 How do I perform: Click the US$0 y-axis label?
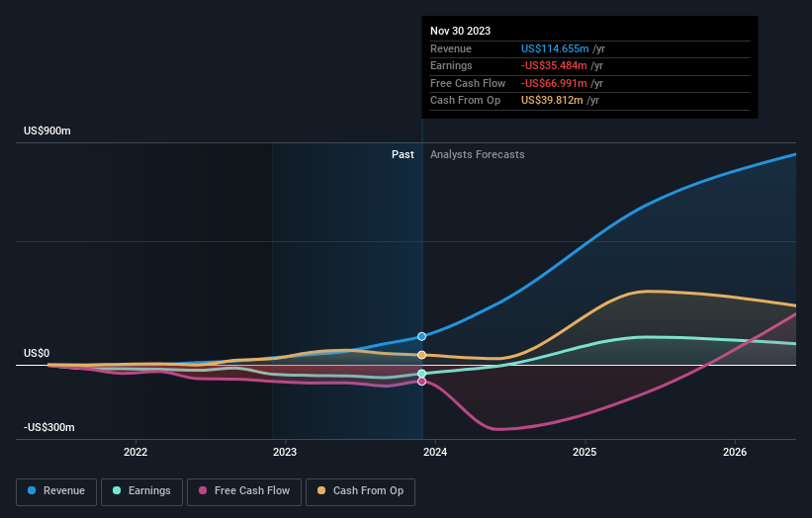coord(37,354)
